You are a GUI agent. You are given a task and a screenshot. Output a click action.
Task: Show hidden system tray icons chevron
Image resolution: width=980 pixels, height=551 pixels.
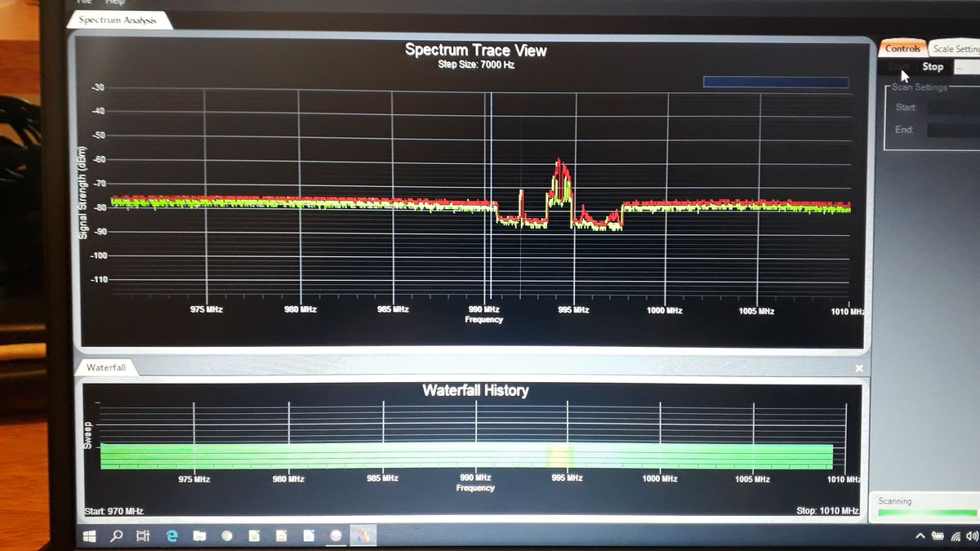point(920,536)
